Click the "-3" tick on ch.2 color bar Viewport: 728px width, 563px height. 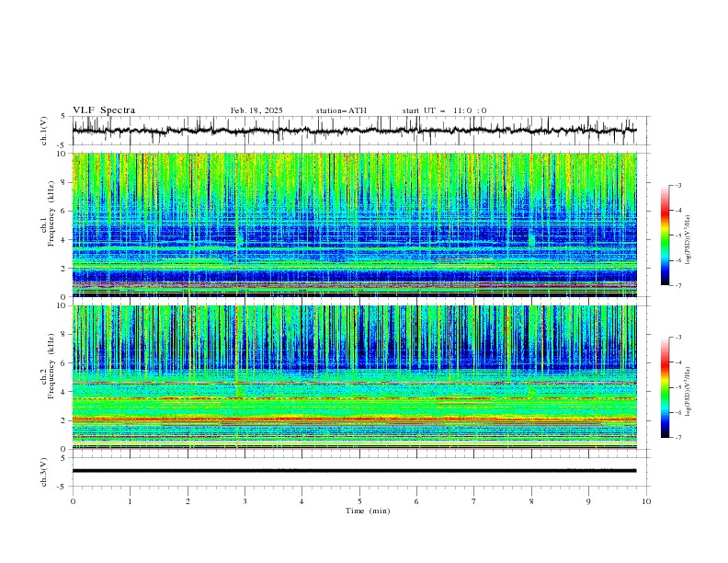(x=677, y=338)
